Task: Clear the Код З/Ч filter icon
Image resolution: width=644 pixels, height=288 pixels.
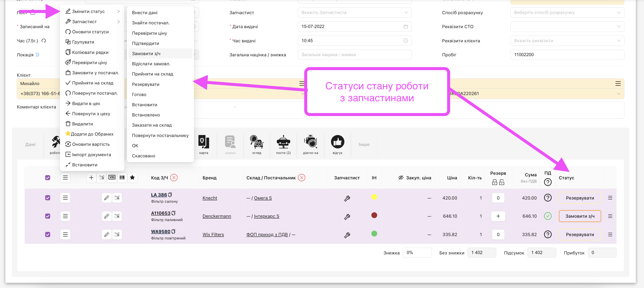Action: click(x=174, y=178)
